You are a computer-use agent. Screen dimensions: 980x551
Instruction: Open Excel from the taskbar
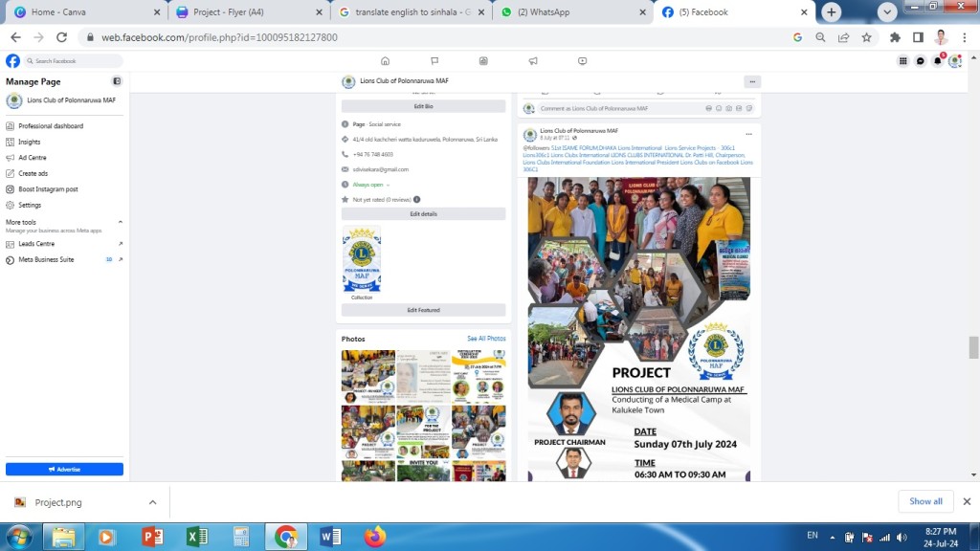coord(197,537)
